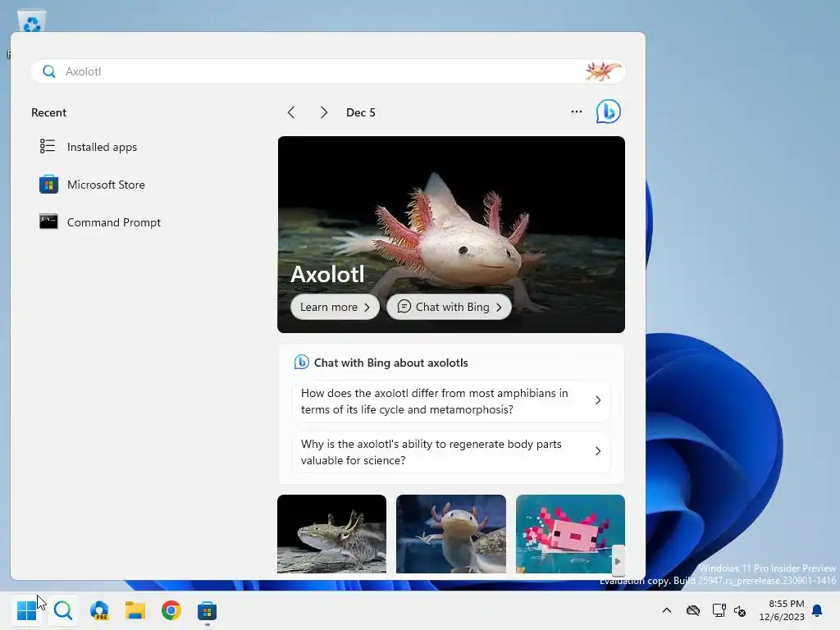840x630 pixels.
Task: Click the Chat with Bing button
Action: 449,307
